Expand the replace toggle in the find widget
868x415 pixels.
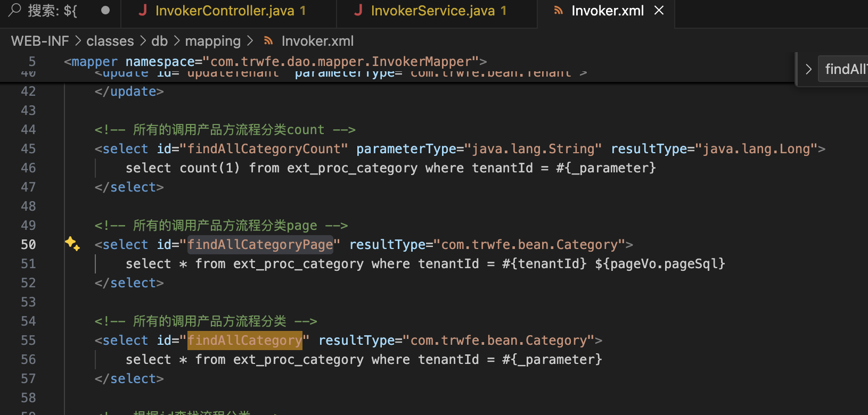tap(808, 69)
